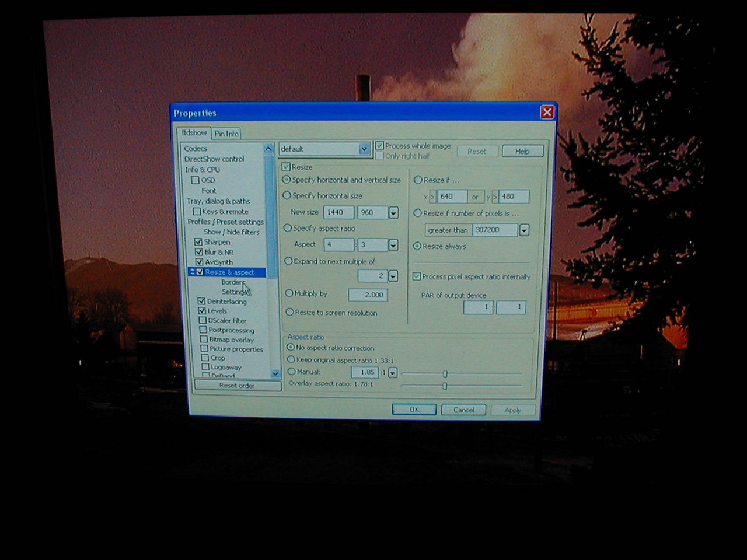Click the New size width field 1440

339,212
